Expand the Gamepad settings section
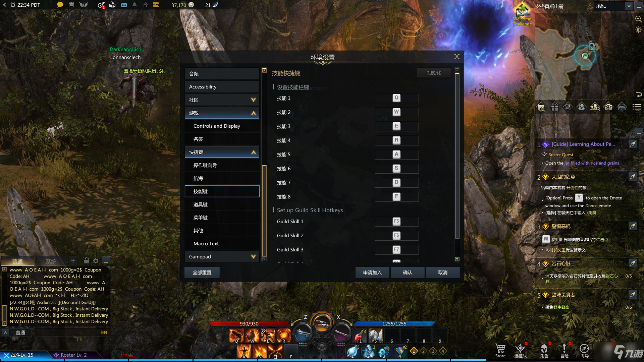 coord(221,256)
